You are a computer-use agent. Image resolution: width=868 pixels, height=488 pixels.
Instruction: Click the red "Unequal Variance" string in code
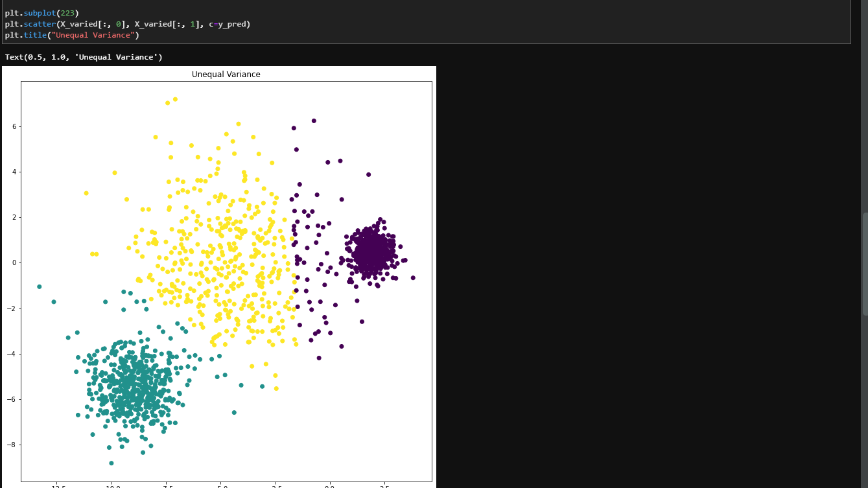click(x=92, y=35)
